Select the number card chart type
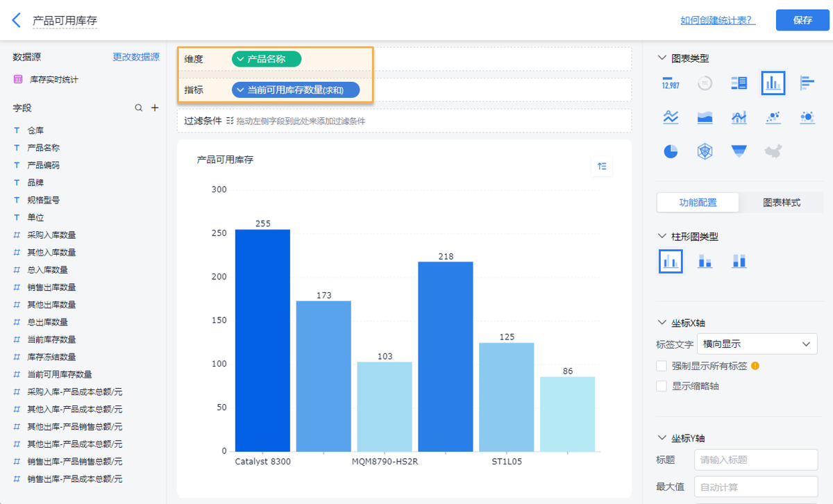 tap(670, 83)
